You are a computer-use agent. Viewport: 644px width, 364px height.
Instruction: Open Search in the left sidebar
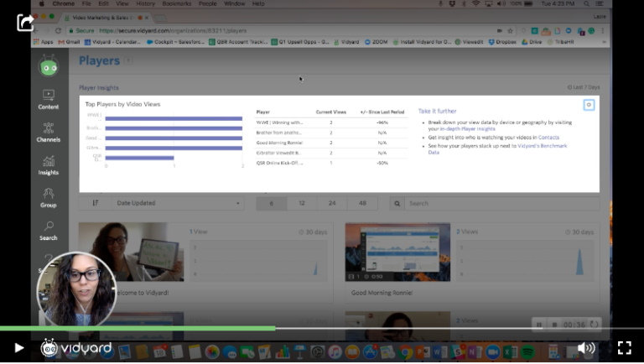49,231
